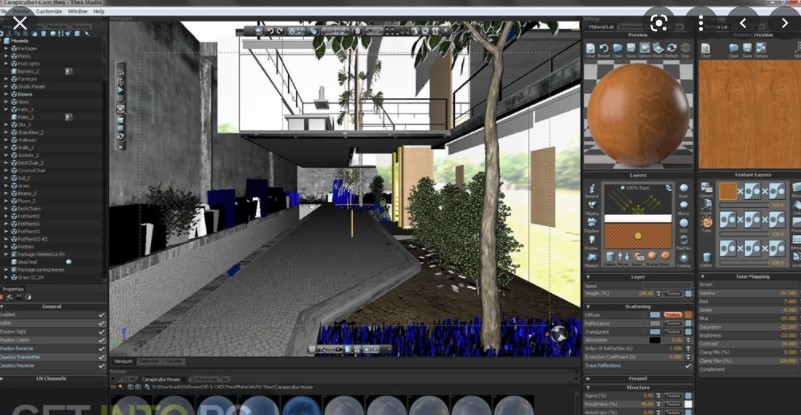The image size is (801, 415).
Task: Select Clipping icon in Layers panel
Action: tap(592, 208)
